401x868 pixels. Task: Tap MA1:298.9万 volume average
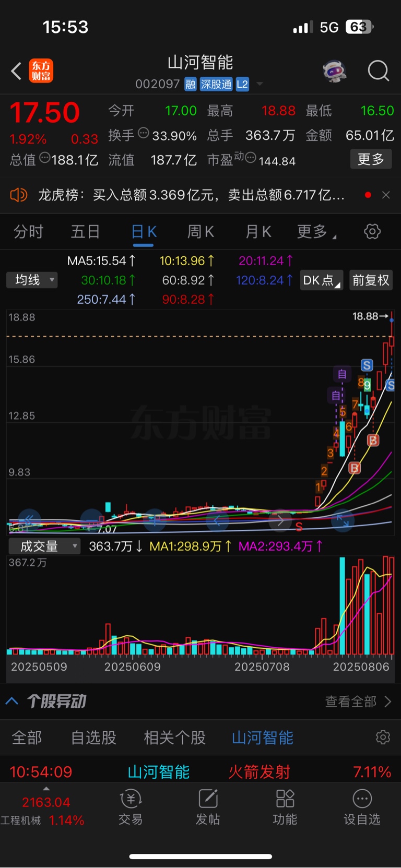pos(190,546)
